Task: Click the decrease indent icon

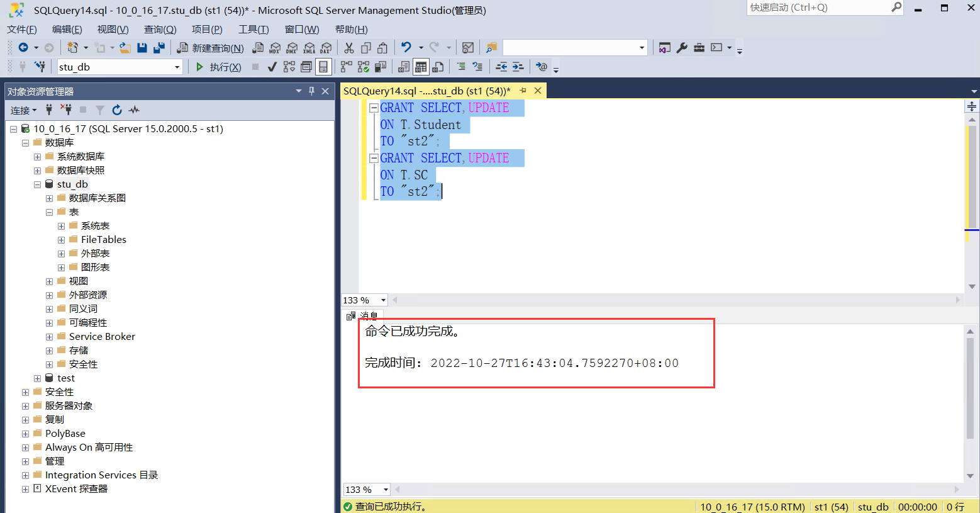Action: point(501,67)
